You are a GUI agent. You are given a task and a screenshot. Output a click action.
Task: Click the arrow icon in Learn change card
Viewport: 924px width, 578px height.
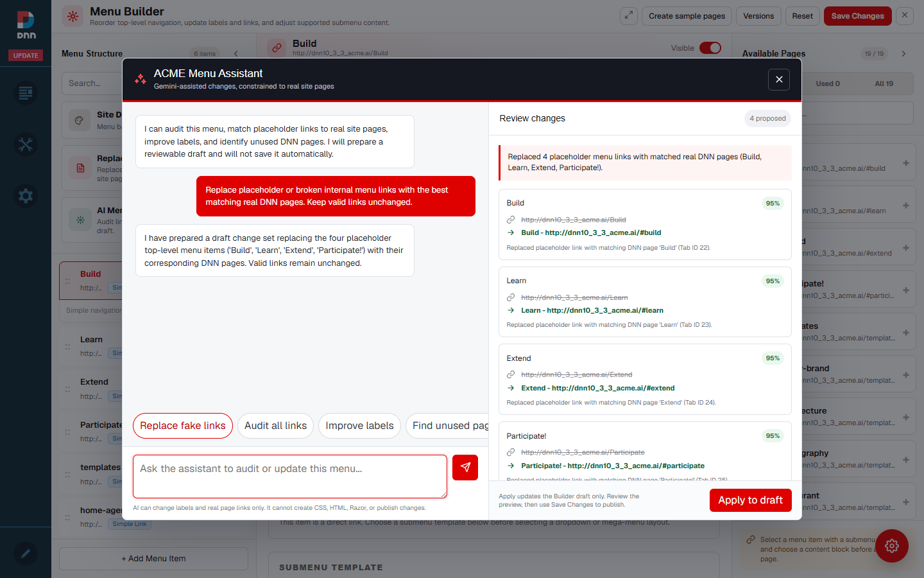511,310
